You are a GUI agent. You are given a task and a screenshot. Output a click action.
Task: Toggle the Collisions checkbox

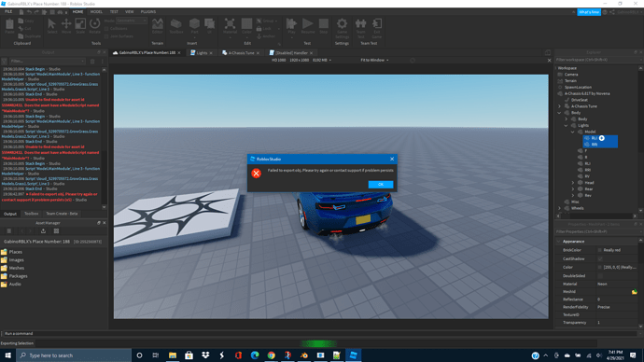click(106, 29)
